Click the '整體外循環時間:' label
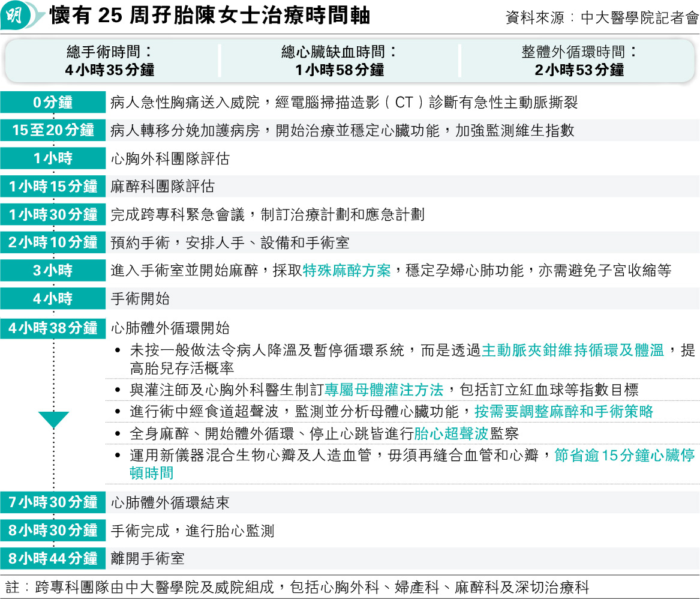This screenshot has width=700, height=599. (579, 52)
